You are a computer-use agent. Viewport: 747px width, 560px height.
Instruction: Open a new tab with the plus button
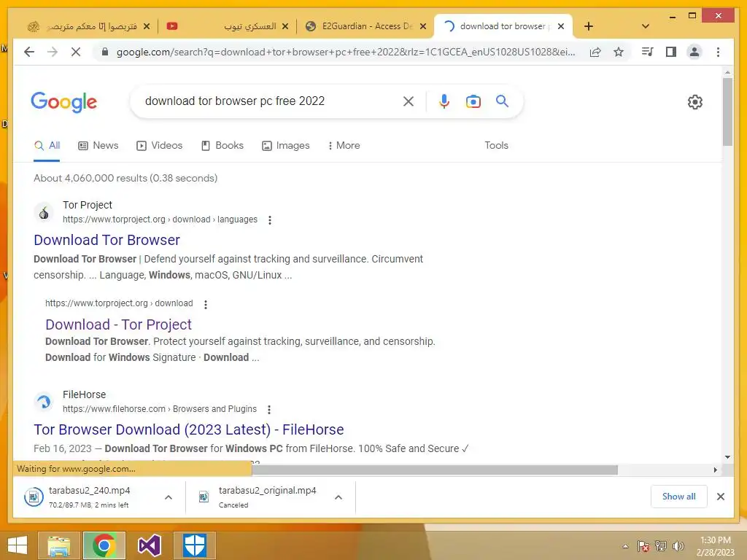[589, 26]
